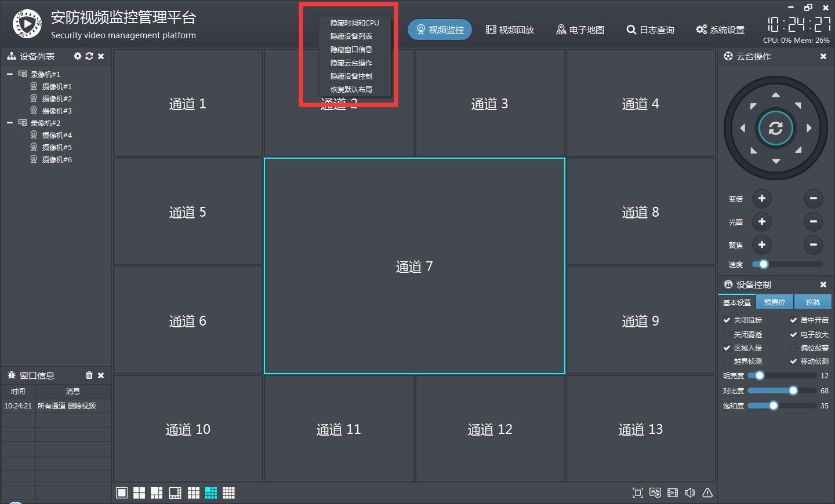Switch to six-window layout icon

coord(157,493)
